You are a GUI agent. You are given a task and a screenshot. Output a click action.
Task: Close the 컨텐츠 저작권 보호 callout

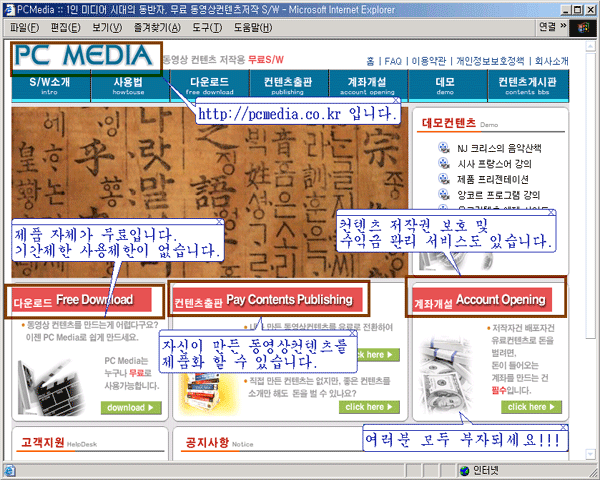pyautogui.click(x=551, y=212)
